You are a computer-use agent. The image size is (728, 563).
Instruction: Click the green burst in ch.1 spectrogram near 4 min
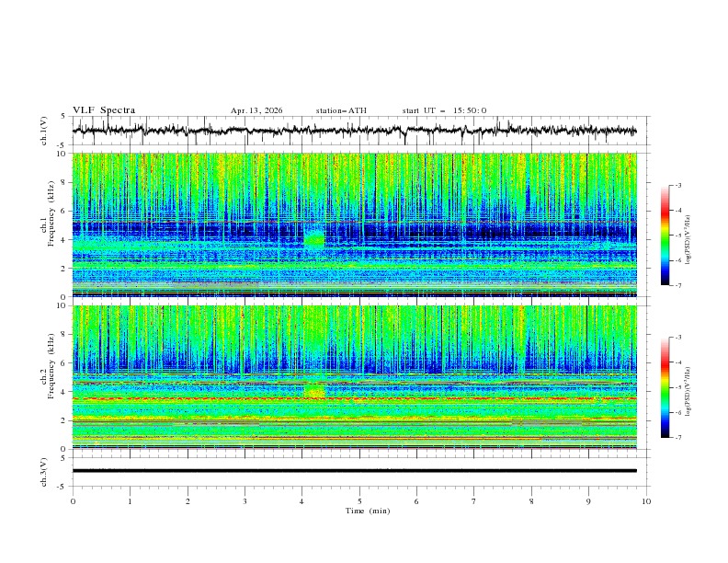(x=314, y=239)
